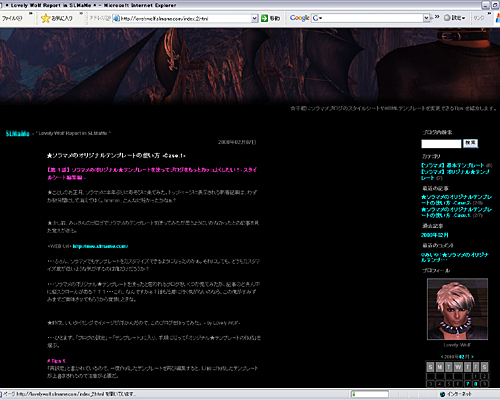Click the Google toolbar logo
This screenshot has height=400, width=500.
coord(299,18)
